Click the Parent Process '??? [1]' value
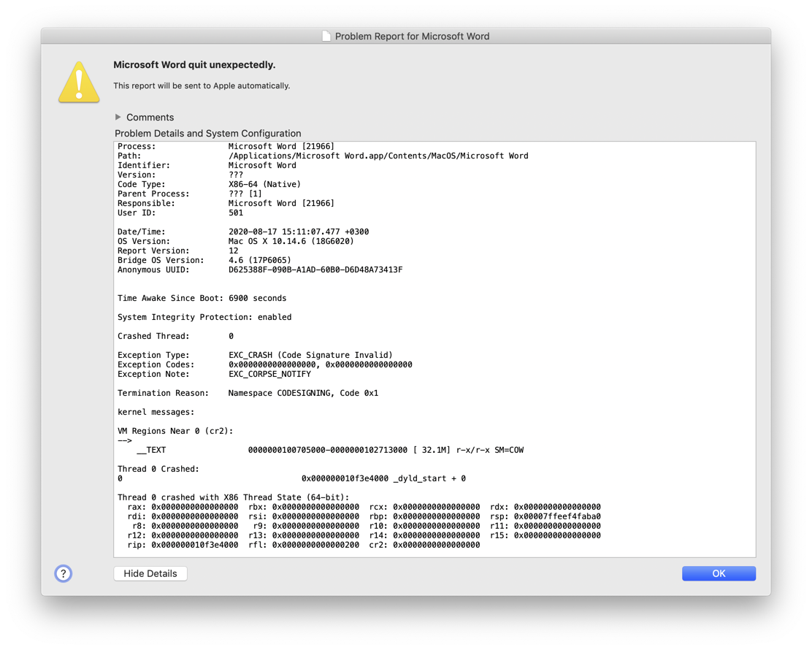 (245, 194)
